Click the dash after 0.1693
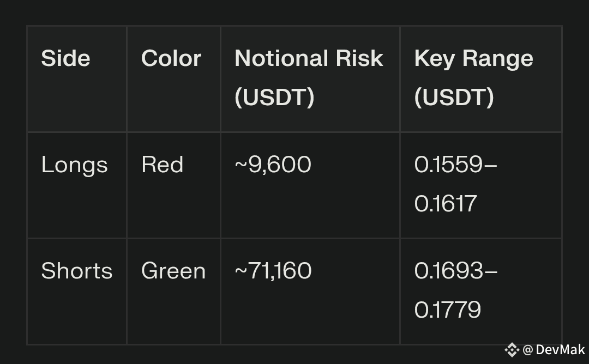Viewport: 589px width, 364px height. tap(490, 271)
